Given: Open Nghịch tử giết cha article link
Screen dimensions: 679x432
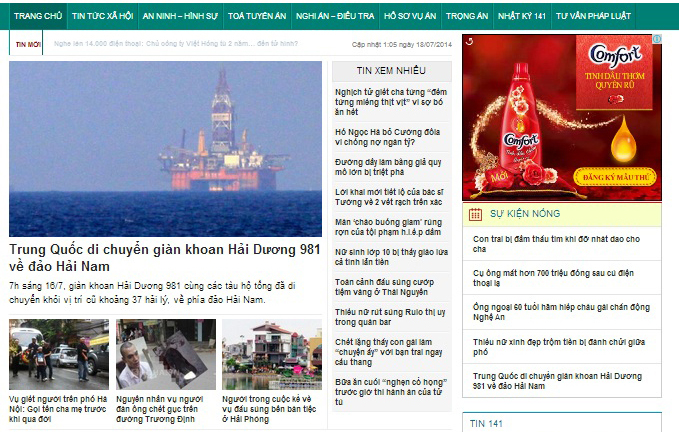Looking at the screenshot, I should pos(391,102).
